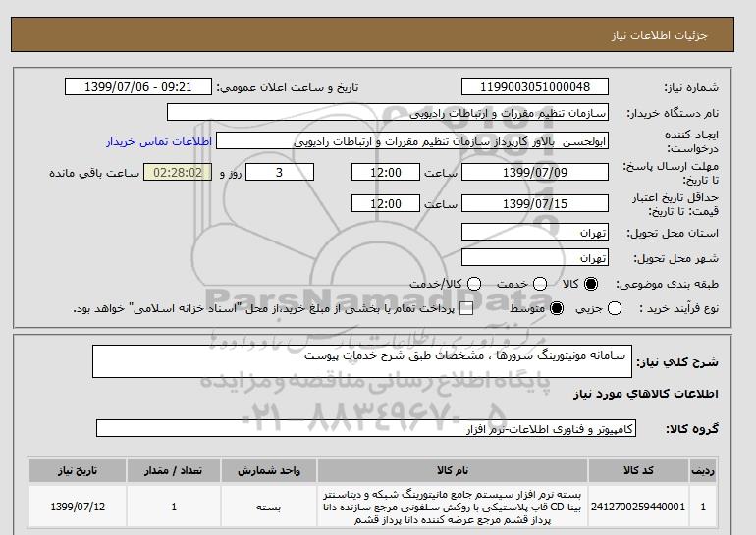Click the product name cell بسته نرم افزار
This screenshot has height=535, width=756.
(453, 507)
